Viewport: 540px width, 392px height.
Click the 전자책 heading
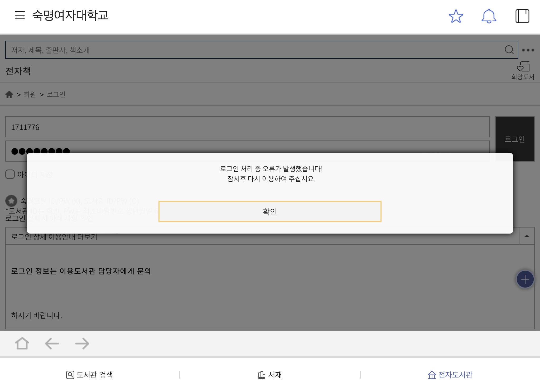coord(18,71)
